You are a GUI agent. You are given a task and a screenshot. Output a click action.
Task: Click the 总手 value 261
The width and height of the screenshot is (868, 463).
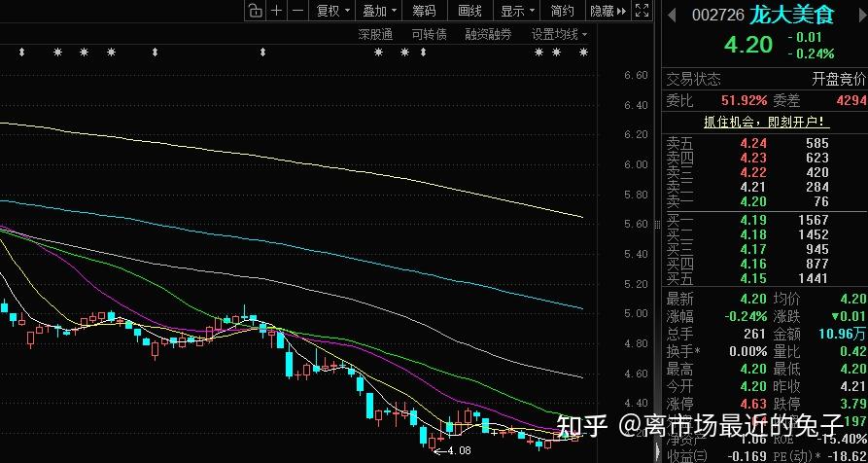click(x=755, y=334)
